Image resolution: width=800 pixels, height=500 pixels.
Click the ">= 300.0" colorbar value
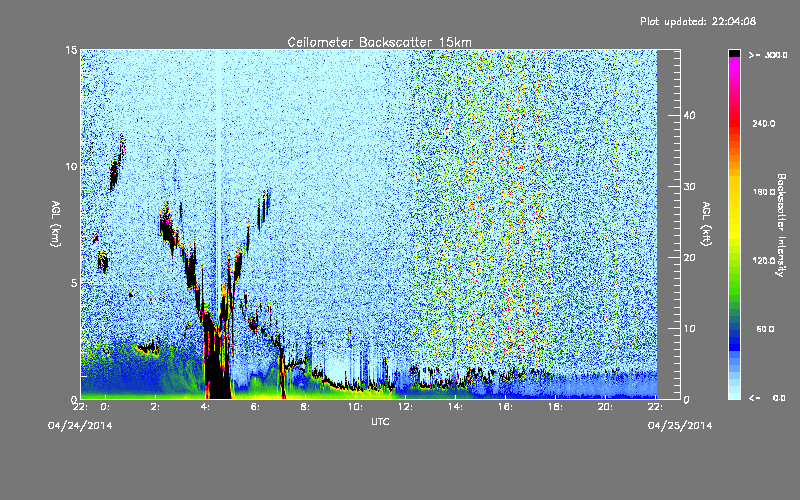point(768,55)
